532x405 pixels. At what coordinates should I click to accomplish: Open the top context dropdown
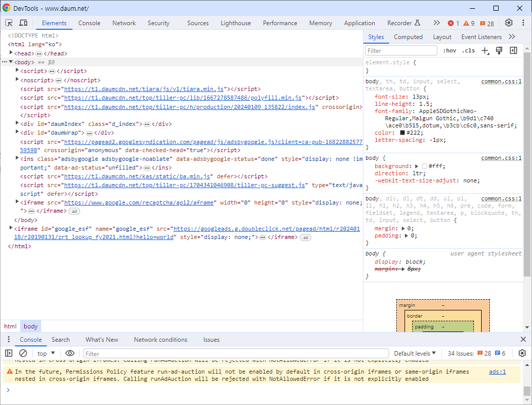click(46, 353)
